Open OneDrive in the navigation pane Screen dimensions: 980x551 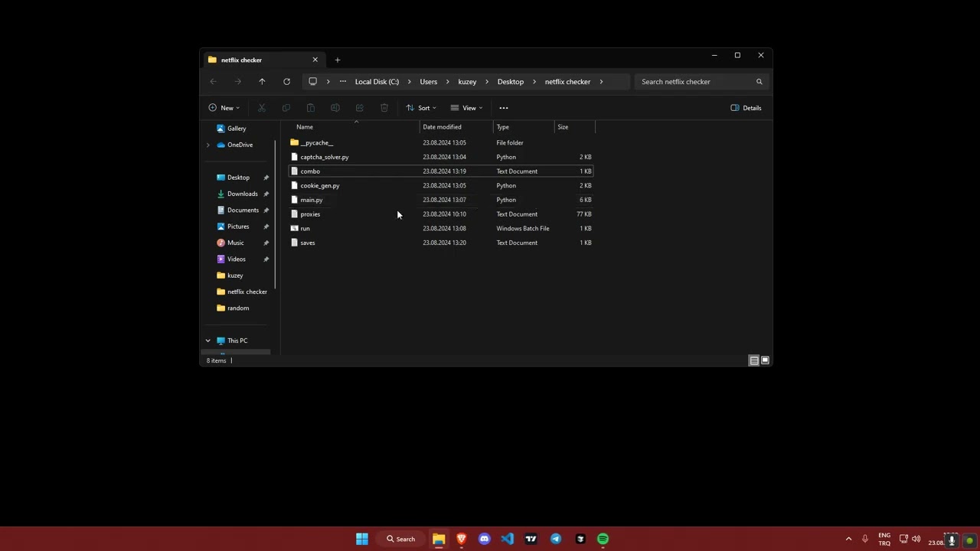pos(239,145)
